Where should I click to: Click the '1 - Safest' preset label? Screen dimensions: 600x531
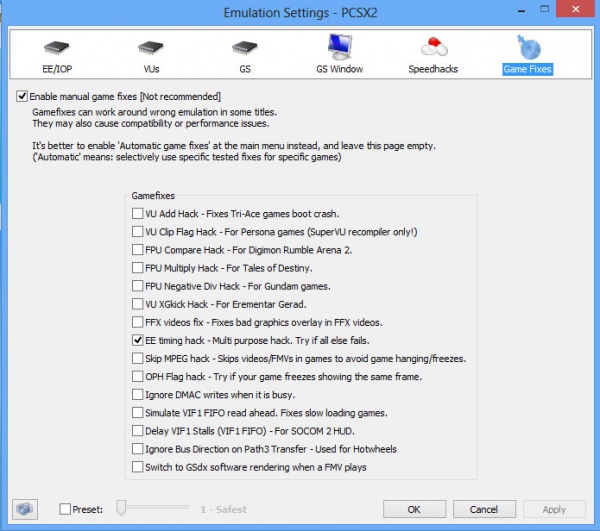[223, 509]
